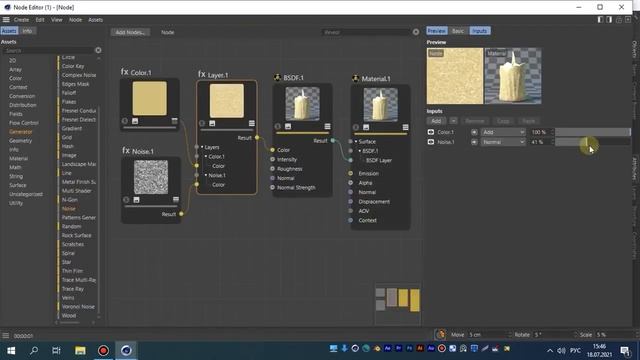Image resolution: width=640 pixels, height=360 pixels.
Task: Collapse Color.1 group in Layer.1 node
Action: click(x=206, y=156)
